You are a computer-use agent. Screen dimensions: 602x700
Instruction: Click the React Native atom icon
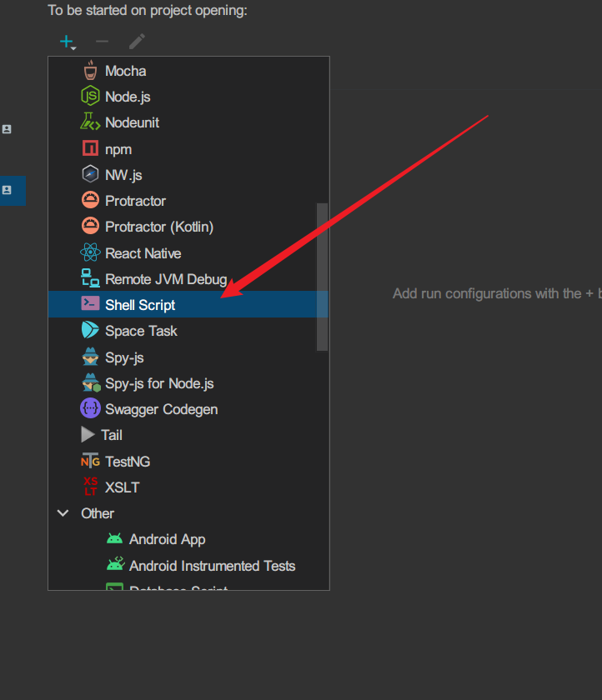(90, 253)
